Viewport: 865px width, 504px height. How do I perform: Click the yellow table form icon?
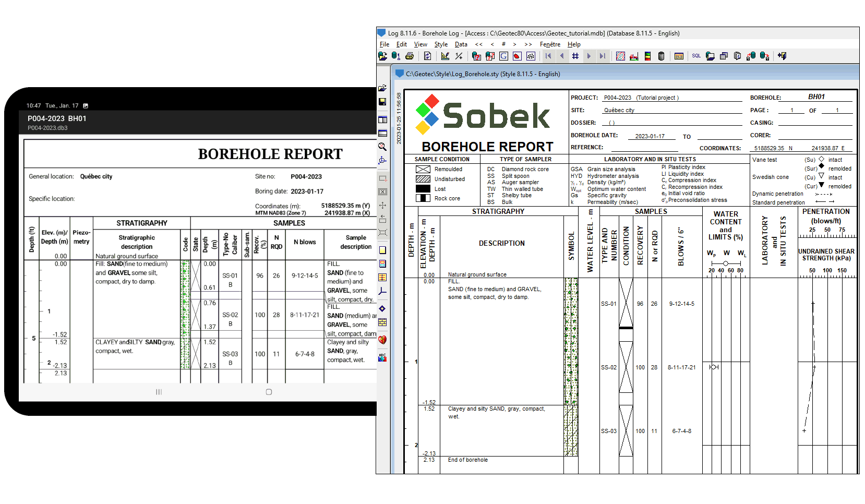click(679, 56)
